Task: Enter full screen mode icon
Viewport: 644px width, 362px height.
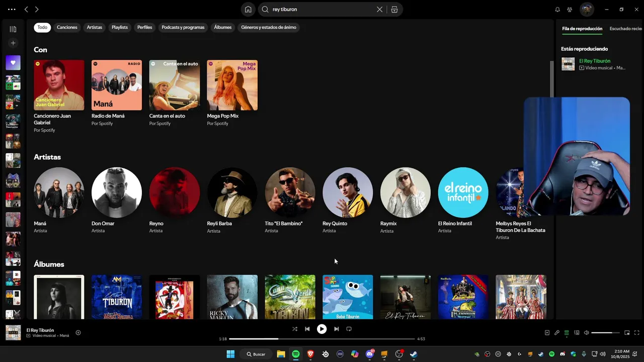Action: (x=636, y=332)
